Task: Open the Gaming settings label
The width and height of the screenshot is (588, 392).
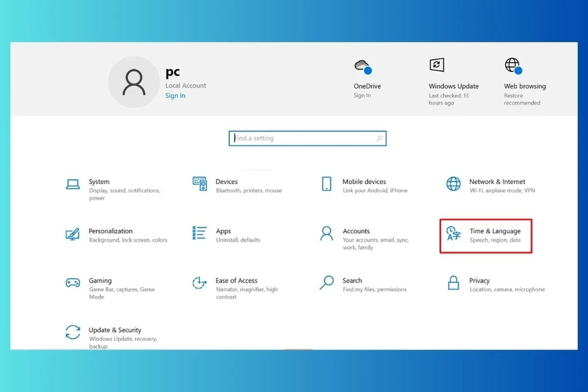Action: point(100,280)
